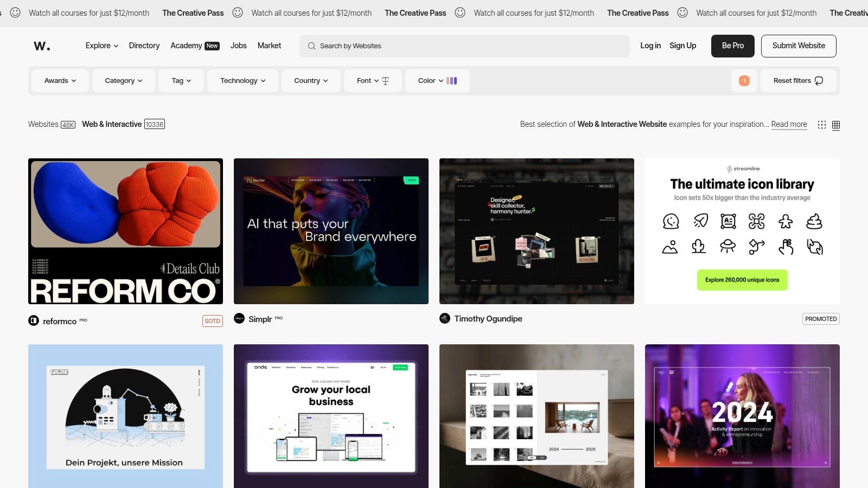Click the Simplr avatar icon
The image size is (868, 488).
pos(239,318)
